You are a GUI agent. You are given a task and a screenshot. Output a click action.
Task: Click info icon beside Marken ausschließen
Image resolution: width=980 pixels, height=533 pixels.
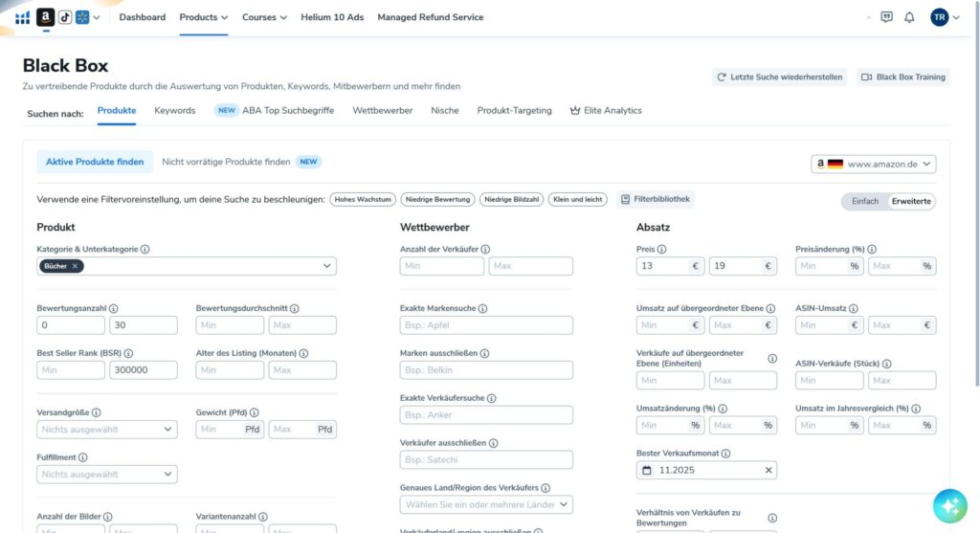coord(484,354)
